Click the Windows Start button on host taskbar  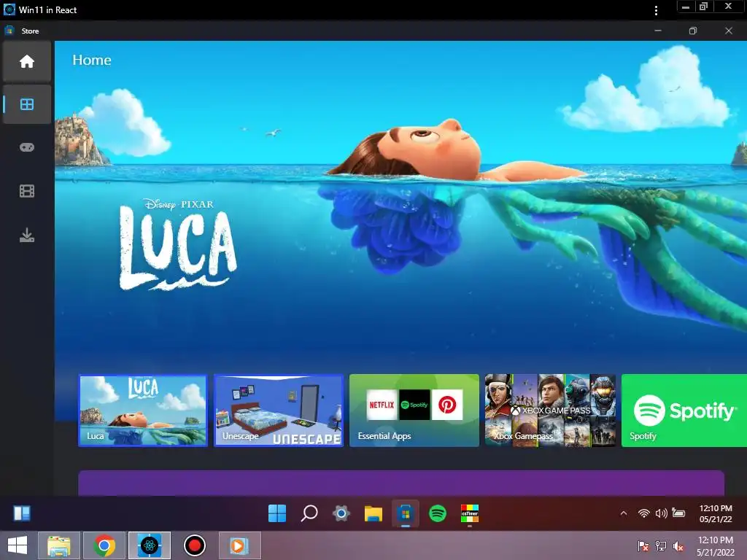coord(18,545)
